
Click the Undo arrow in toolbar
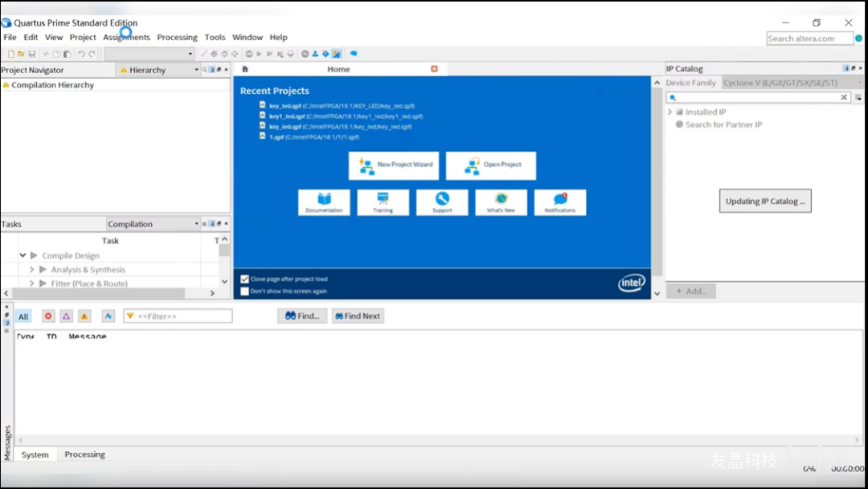pos(81,54)
